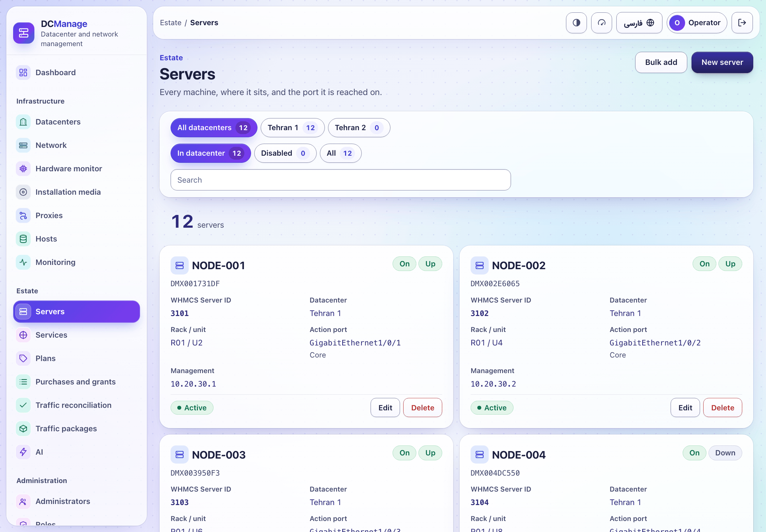Open Installation media section
Viewport: 766px width, 532px height.
77,192
